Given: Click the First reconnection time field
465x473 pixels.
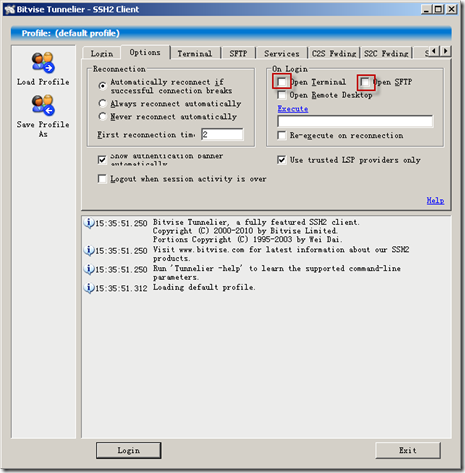Looking at the screenshot, I should 222,134.
